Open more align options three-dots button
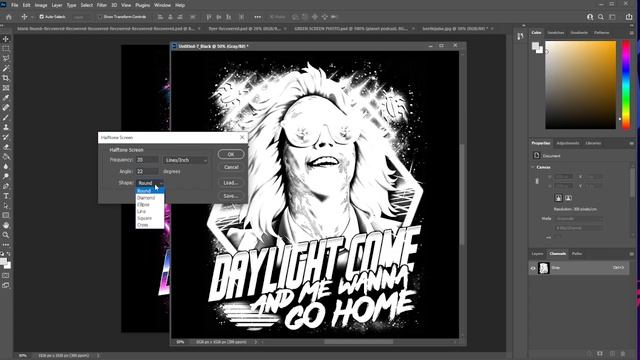Viewport: 640px width, 360px height. 258,17
